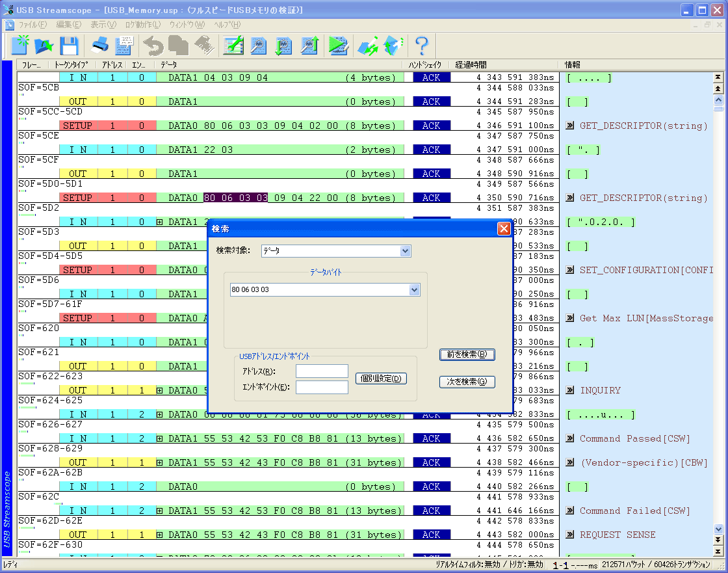Click the 次を検索(G) button
728x573 pixels.
467,382
